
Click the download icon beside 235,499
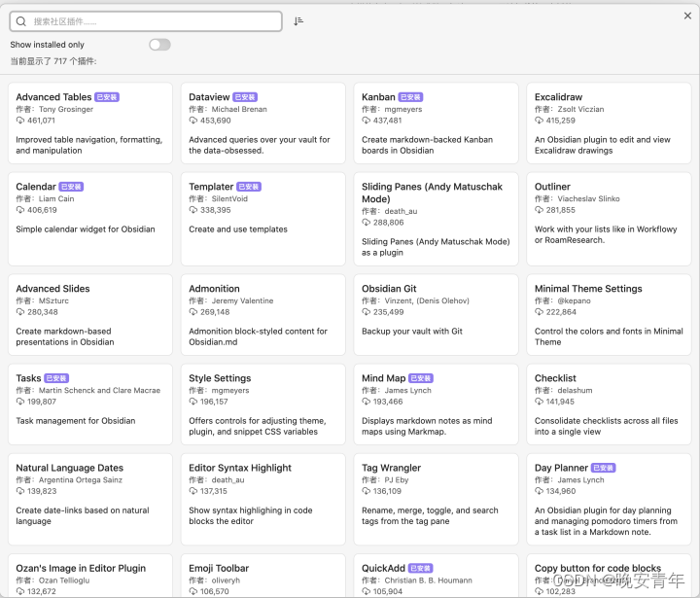pos(367,312)
